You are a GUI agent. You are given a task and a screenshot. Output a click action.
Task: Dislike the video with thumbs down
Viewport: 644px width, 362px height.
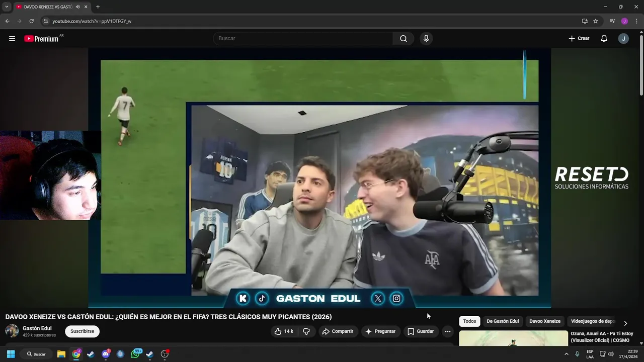pyautogui.click(x=306, y=331)
